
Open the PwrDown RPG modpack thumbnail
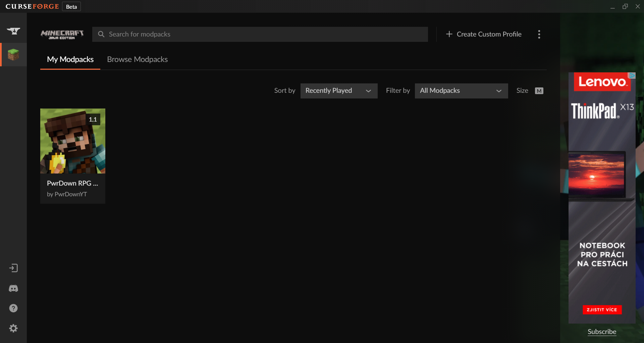pos(73,141)
